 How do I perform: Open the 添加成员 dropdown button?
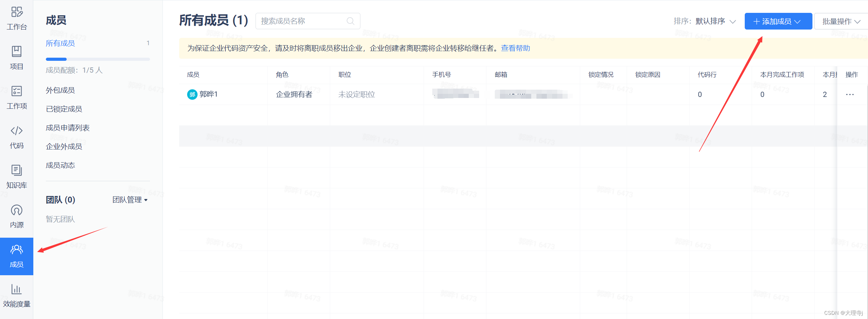click(x=778, y=21)
